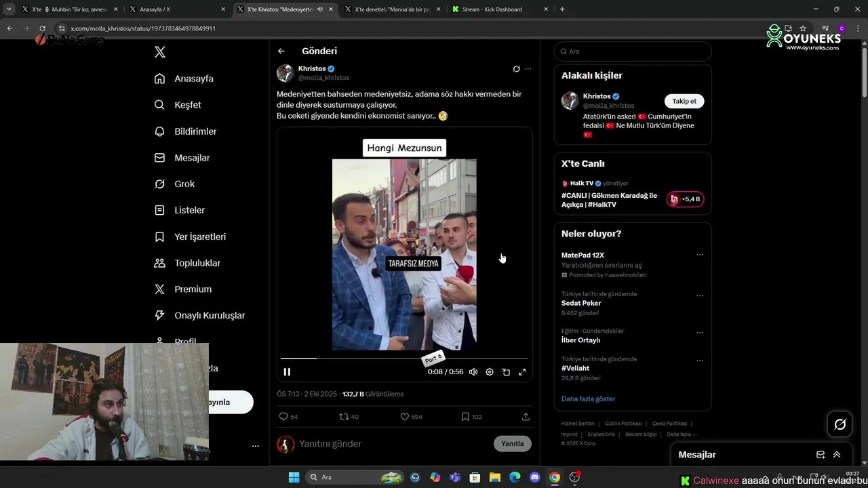
Task: Open the tab search dropdown
Action: [9, 9]
